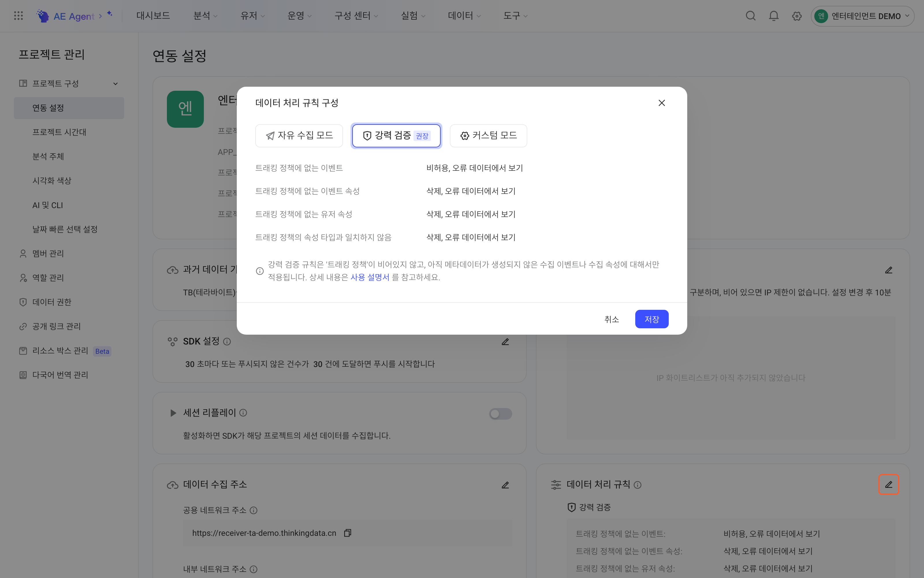This screenshot has width=924, height=578.
Task: Show info tooltip for 공용 네트워크 주소
Action: coord(254,510)
